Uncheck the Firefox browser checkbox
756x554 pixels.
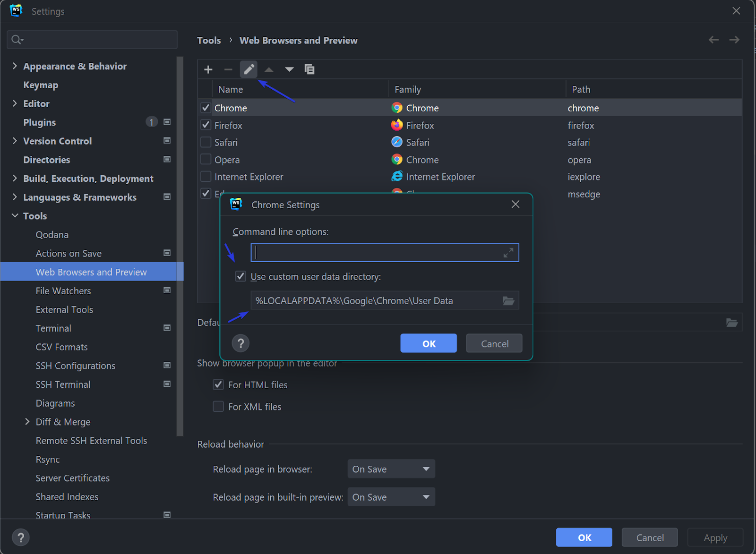click(x=206, y=125)
